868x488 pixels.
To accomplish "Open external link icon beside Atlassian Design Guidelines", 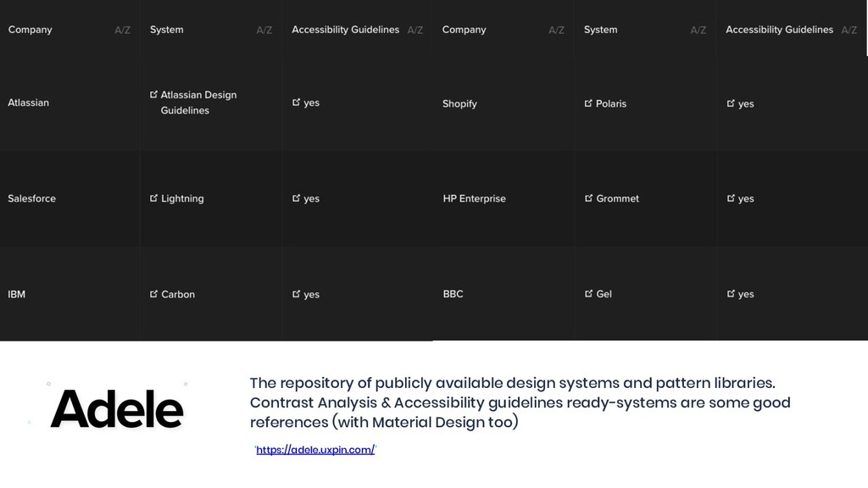I will (154, 95).
